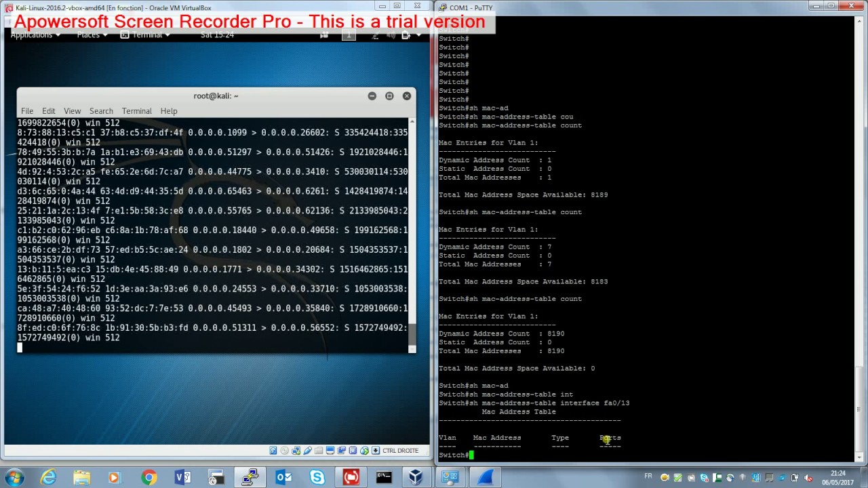Click 'Total Mac Address Space Available: 8189'
Image resolution: width=868 pixels, height=488 pixels.
[x=523, y=195]
